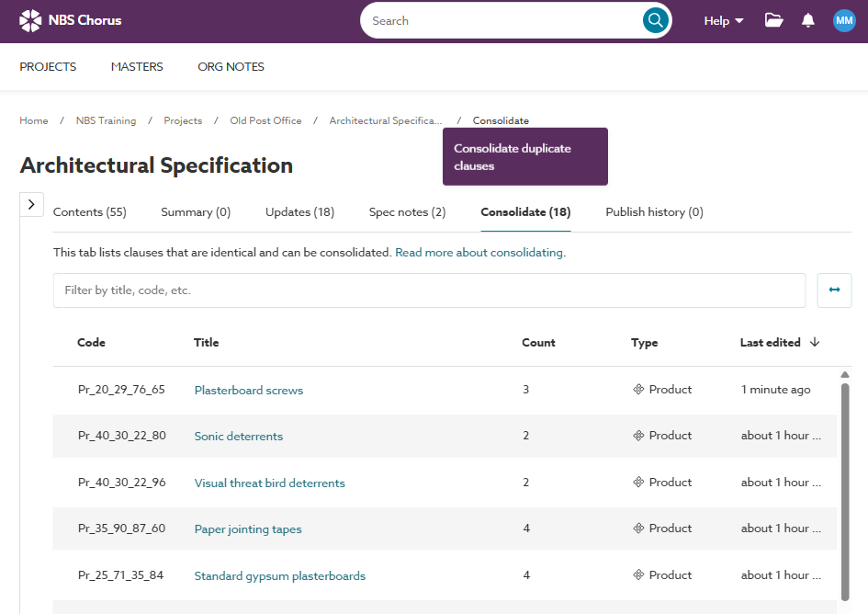Select the Spec notes (2) tab
The image size is (868, 614).
coord(407,212)
